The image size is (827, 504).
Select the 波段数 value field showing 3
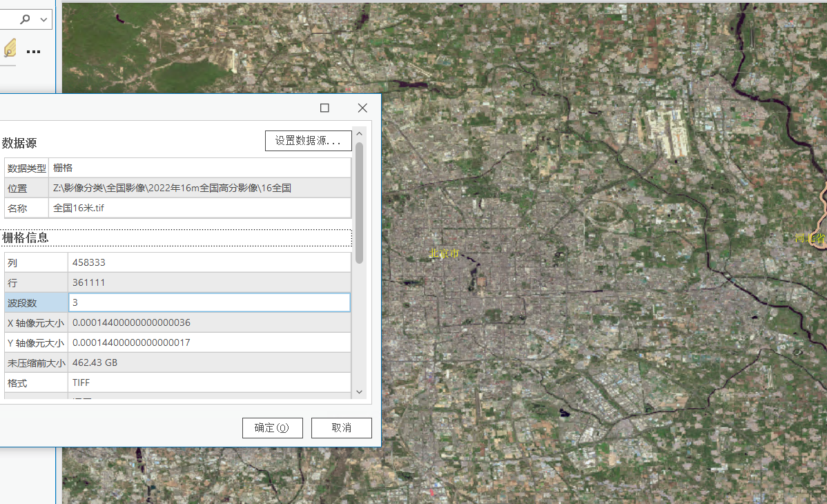(209, 302)
